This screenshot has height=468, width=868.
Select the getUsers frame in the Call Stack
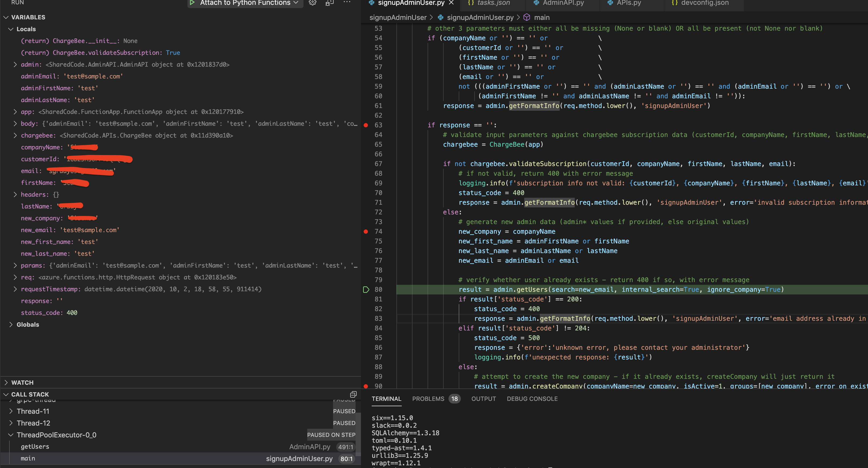[35, 447]
